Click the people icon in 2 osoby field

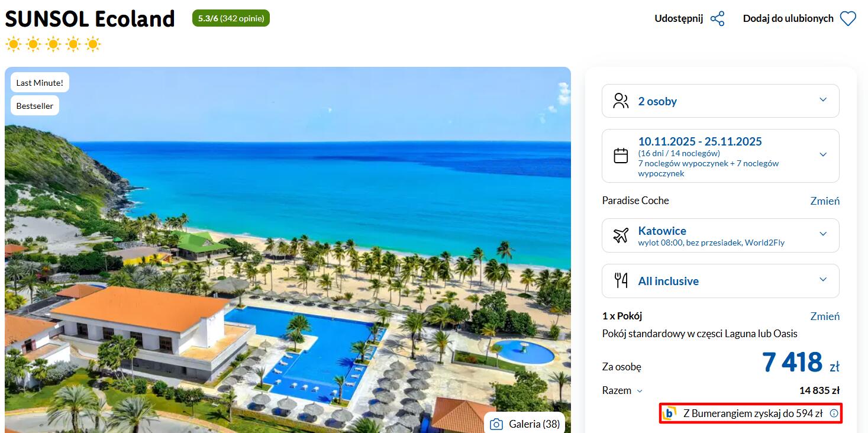click(621, 101)
